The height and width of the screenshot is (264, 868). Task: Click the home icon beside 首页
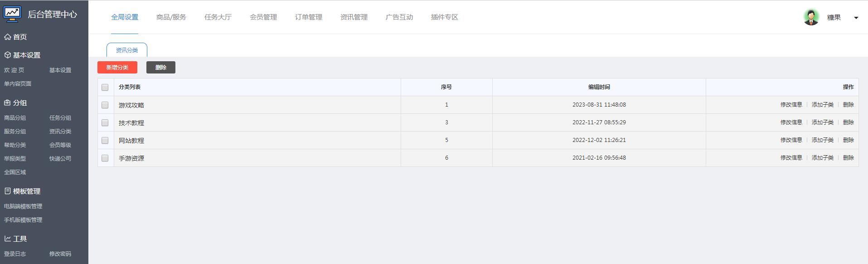click(x=7, y=37)
